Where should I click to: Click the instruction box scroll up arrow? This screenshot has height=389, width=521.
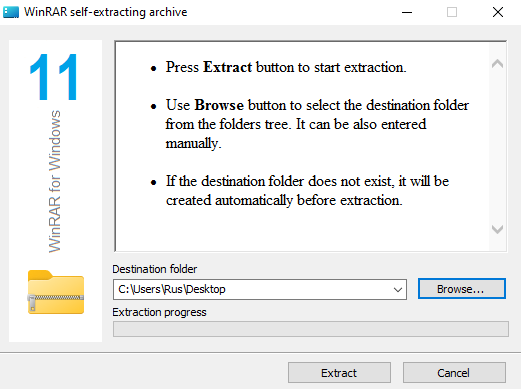pyautogui.click(x=497, y=63)
